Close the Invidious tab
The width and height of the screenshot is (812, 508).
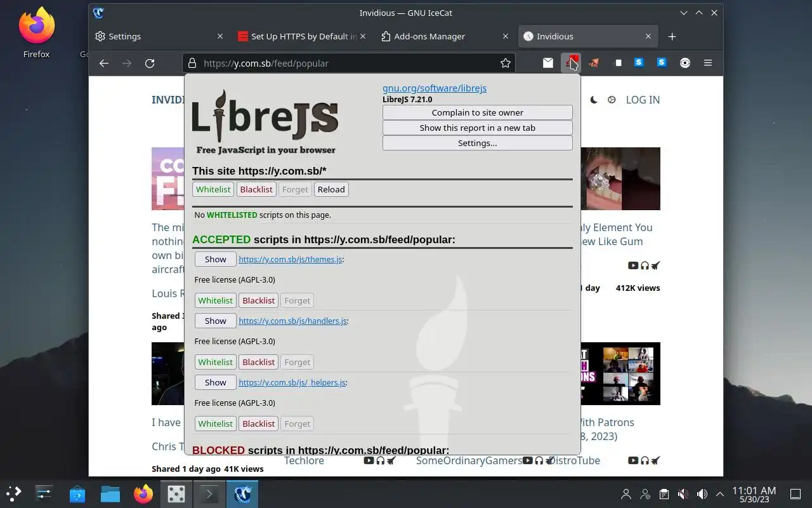(x=648, y=36)
